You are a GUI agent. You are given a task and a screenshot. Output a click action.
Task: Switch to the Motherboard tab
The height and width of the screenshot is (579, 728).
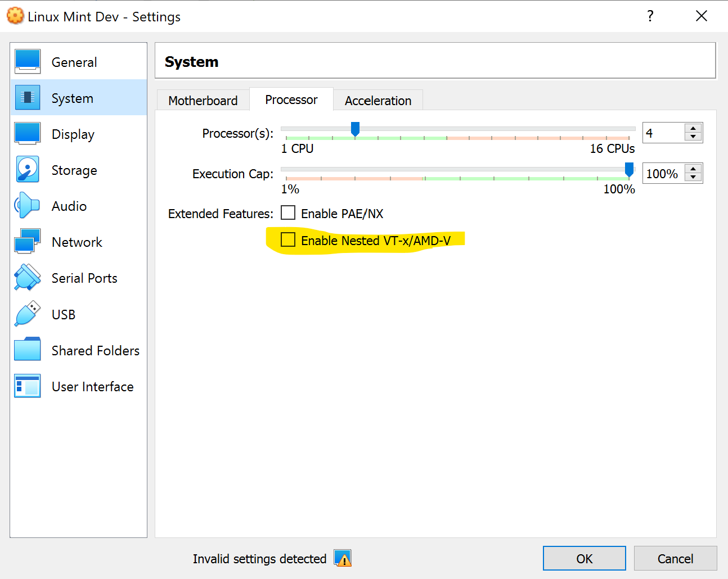(x=203, y=101)
